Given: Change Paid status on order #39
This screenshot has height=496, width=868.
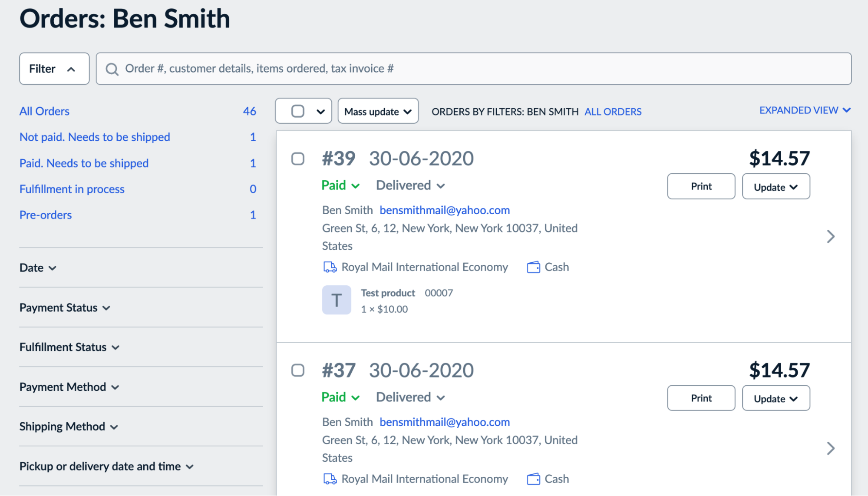Looking at the screenshot, I should tap(340, 185).
